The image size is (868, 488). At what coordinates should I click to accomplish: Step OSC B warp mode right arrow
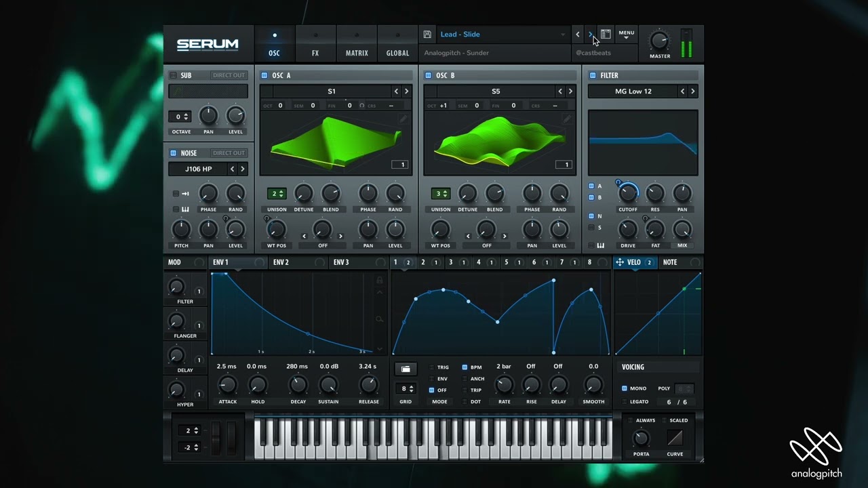click(505, 237)
